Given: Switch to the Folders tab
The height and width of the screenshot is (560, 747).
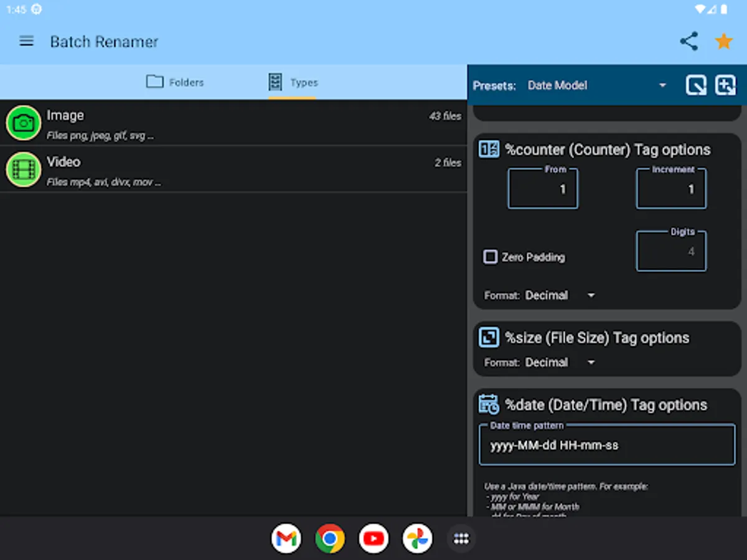Looking at the screenshot, I should pos(175,82).
